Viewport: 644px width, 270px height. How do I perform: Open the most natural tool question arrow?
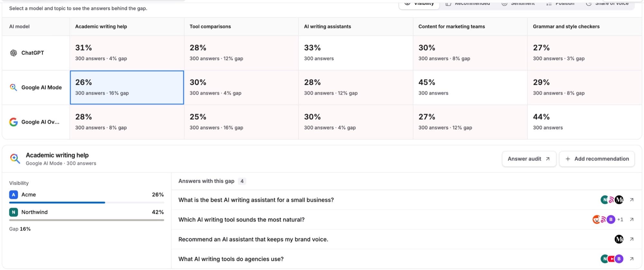pyautogui.click(x=632, y=219)
